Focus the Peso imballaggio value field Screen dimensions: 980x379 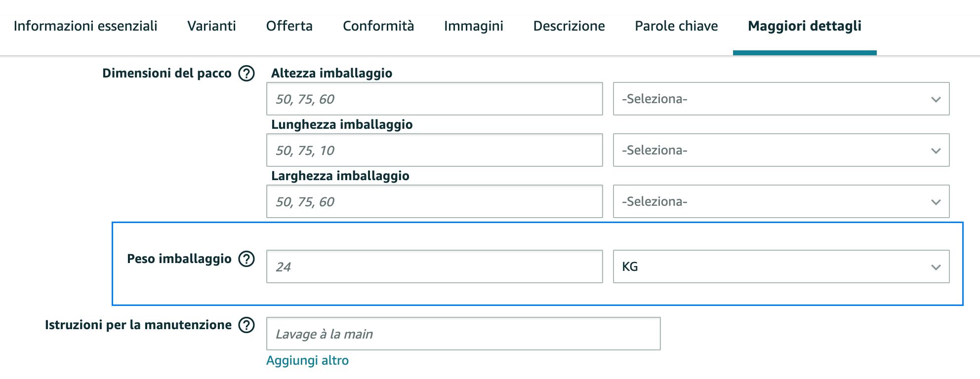pos(435,266)
